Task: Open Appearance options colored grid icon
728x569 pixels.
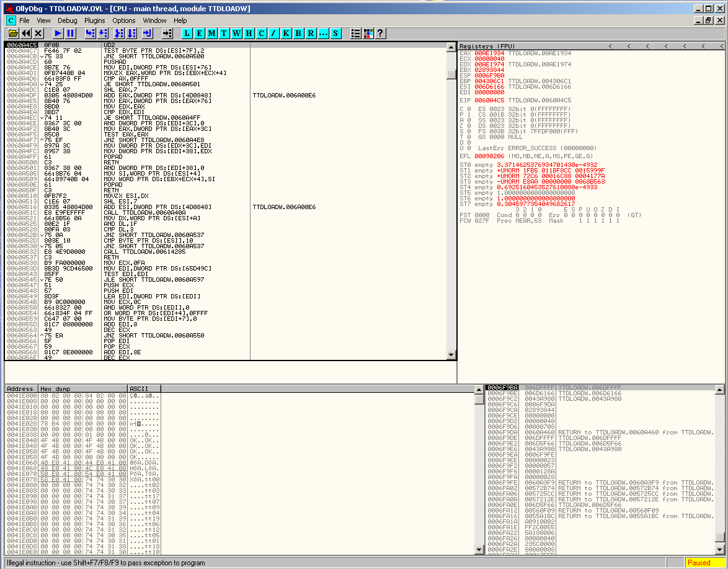Action: [368, 33]
